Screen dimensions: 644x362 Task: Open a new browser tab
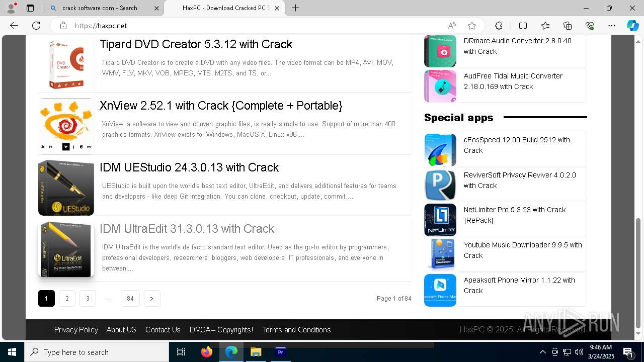(296, 8)
